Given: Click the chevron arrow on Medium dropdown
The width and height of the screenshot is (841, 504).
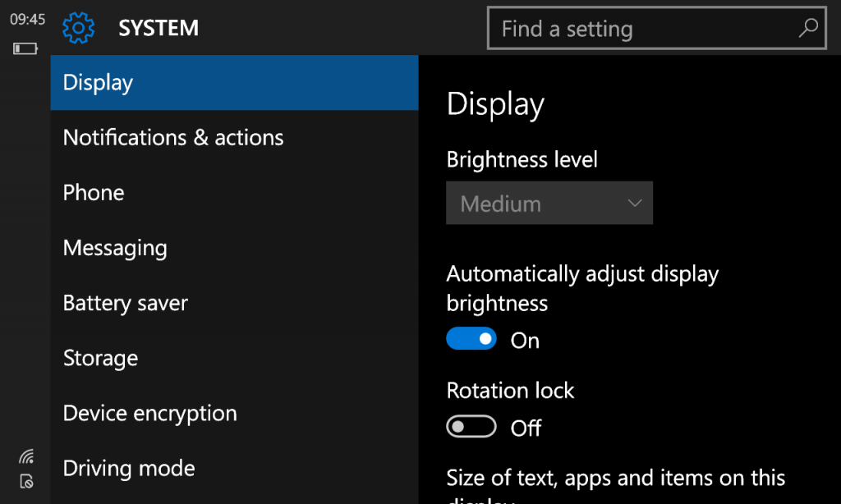Looking at the screenshot, I should pyautogui.click(x=635, y=204).
